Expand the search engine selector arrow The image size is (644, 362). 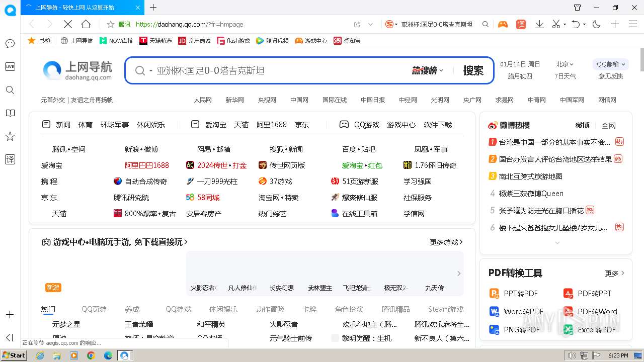tap(150, 71)
